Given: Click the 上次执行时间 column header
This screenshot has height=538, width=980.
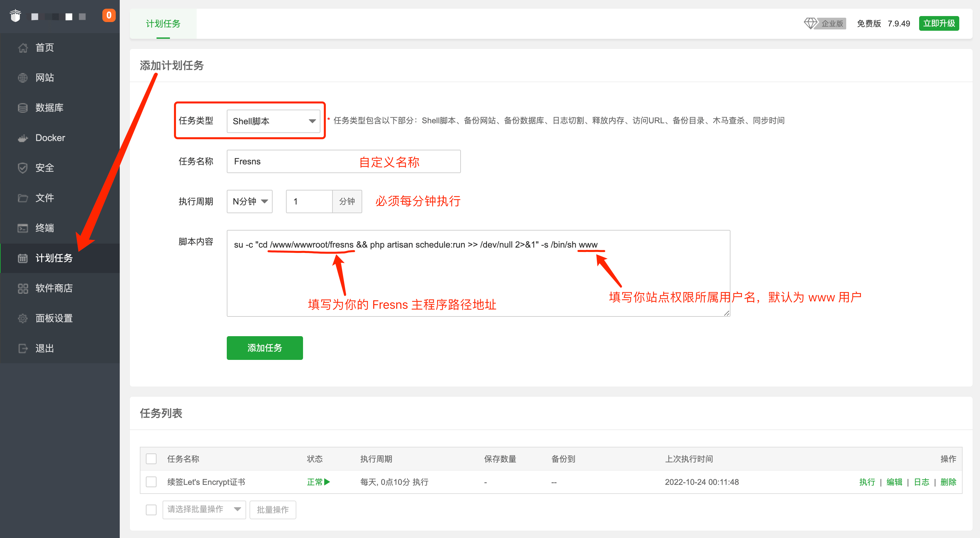Looking at the screenshot, I should [x=689, y=458].
